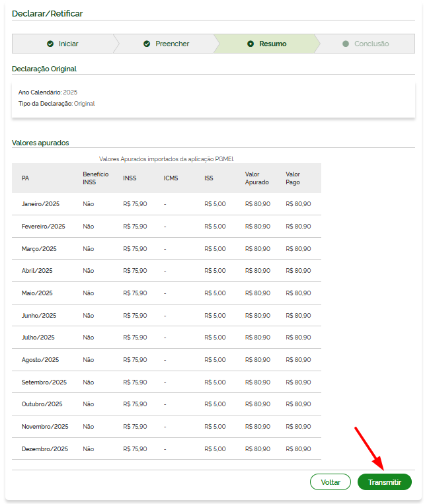Click the checkmark icon beside Preencher

(x=147, y=44)
